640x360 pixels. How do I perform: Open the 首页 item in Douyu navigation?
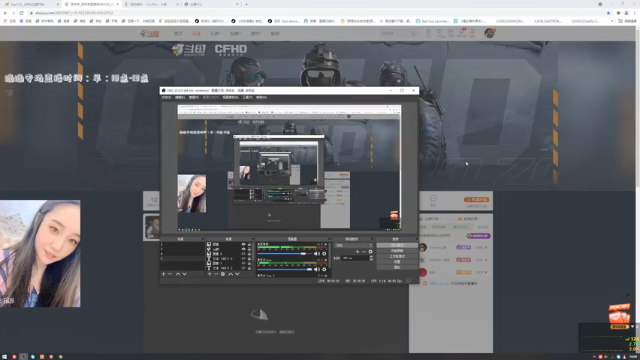pos(178,33)
